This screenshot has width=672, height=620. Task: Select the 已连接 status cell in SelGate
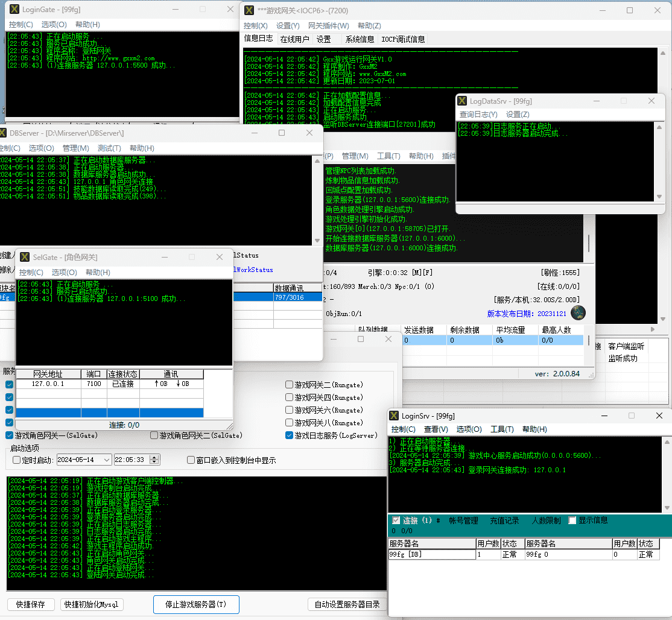coord(123,384)
